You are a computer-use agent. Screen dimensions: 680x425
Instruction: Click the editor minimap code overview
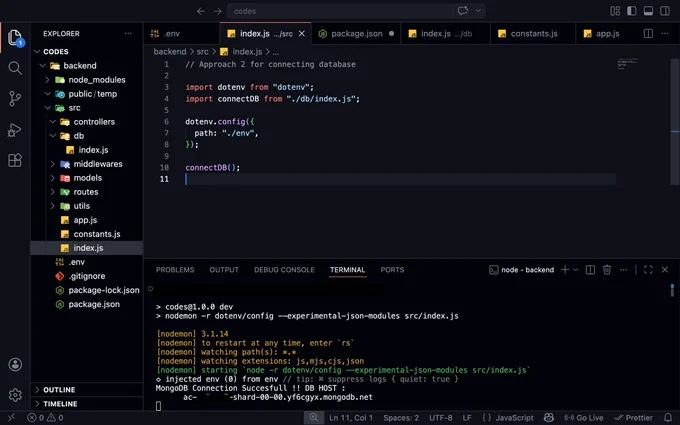point(628,64)
